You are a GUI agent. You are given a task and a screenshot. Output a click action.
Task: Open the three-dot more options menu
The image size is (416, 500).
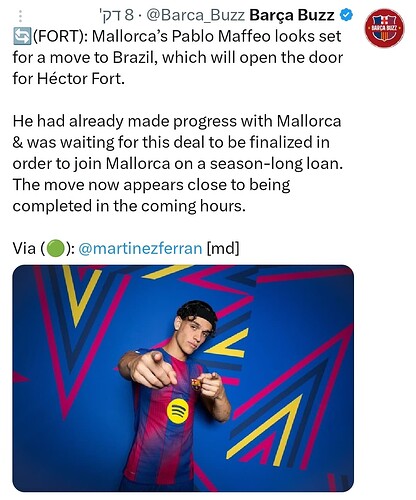pyautogui.click(x=20, y=16)
